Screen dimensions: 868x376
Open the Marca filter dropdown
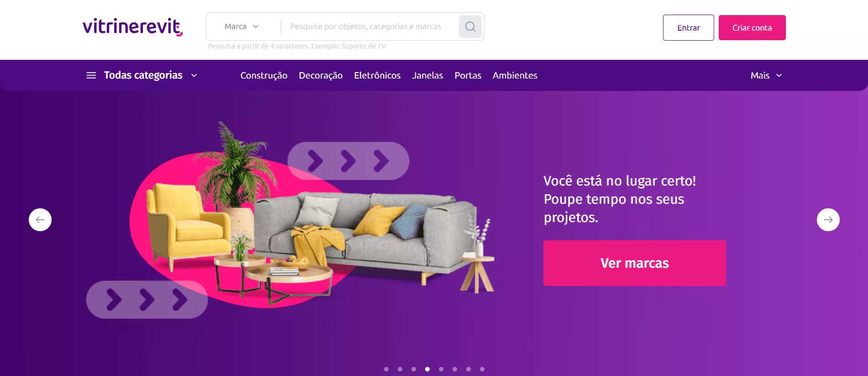pos(242,26)
